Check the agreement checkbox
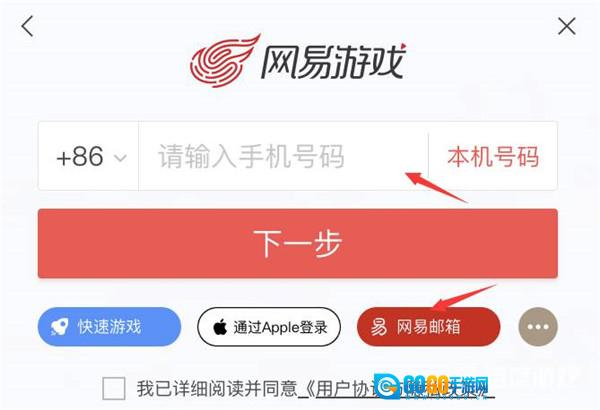This screenshot has height=410, width=600. [x=114, y=388]
